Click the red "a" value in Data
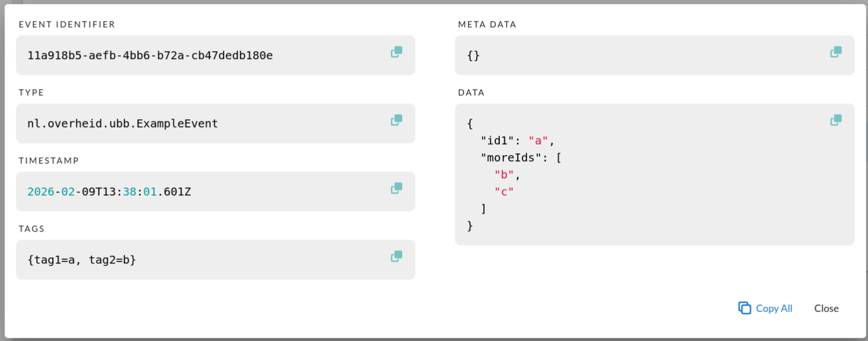868x341 pixels. (x=538, y=141)
